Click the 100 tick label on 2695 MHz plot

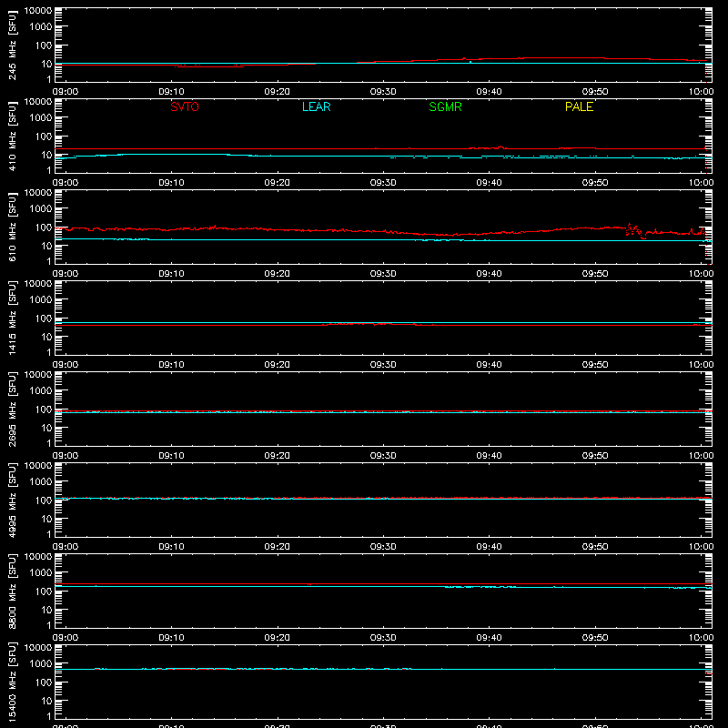click(x=44, y=409)
